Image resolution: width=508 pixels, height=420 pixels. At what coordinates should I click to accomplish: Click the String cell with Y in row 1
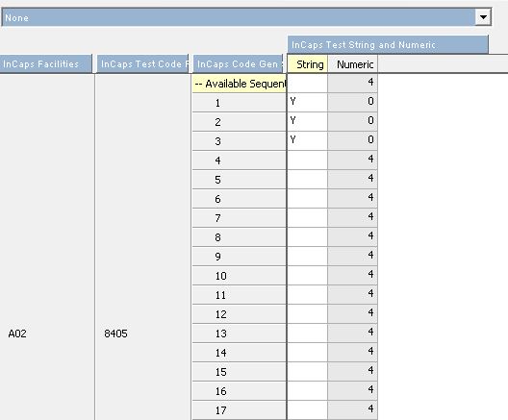(x=308, y=102)
